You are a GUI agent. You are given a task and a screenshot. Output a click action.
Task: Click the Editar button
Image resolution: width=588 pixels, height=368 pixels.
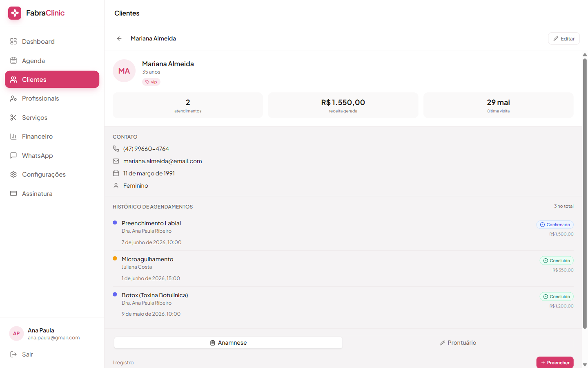click(564, 38)
